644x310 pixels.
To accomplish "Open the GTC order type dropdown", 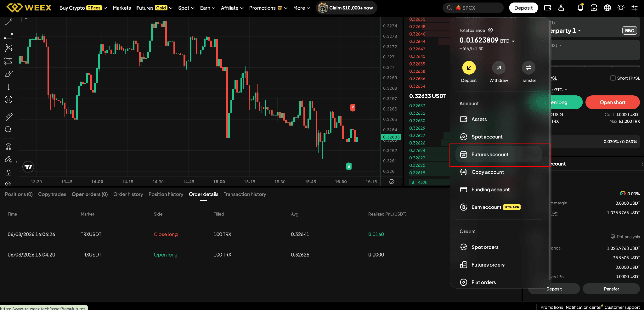I will (561, 90).
